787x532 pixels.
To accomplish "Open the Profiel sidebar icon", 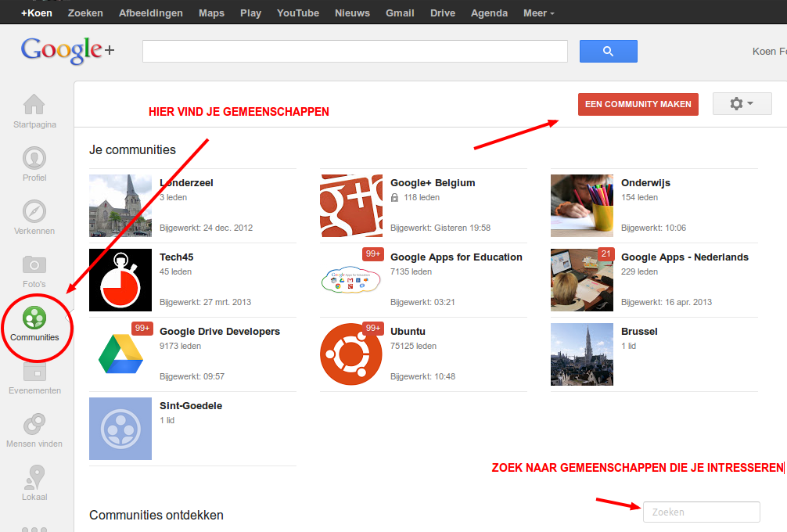I will [x=34, y=158].
